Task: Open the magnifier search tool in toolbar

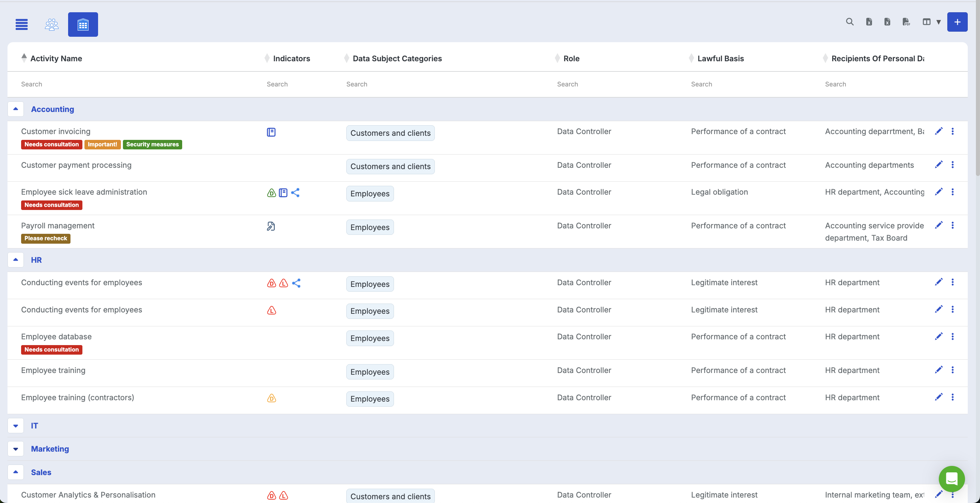Action: click(x=850, y=22)
